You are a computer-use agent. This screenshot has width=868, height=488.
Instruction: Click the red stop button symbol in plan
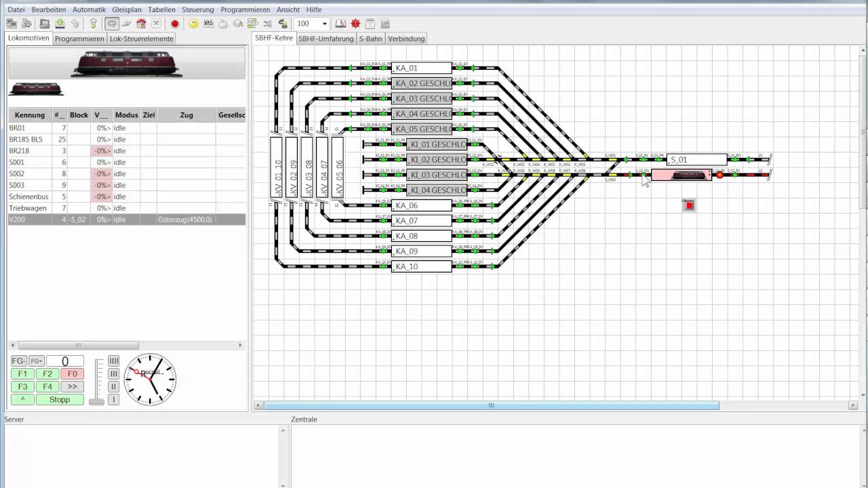[x=689, y=205]
